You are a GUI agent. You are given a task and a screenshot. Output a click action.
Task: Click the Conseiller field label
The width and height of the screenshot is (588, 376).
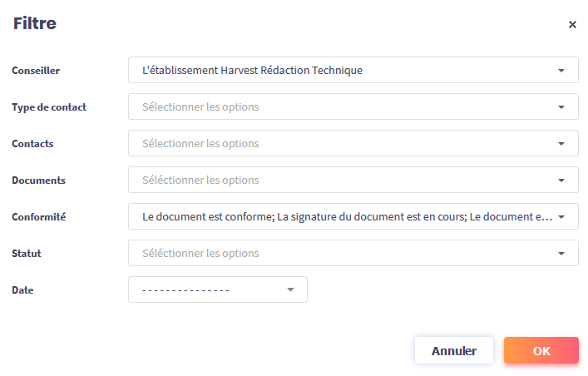(36, 71)
